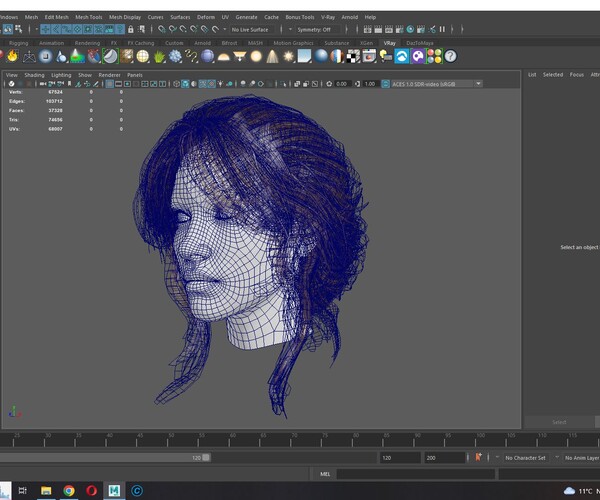Toggle the viewport grid display button
This screenshot has width=600, height=500.
[109, 84]
